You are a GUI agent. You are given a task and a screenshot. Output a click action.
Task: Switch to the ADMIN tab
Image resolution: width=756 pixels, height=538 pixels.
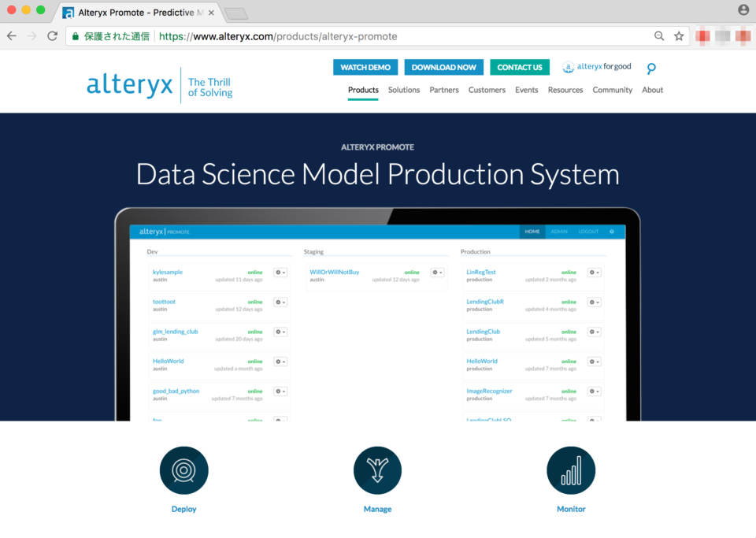pyautogui.click(x=559, y=232)
